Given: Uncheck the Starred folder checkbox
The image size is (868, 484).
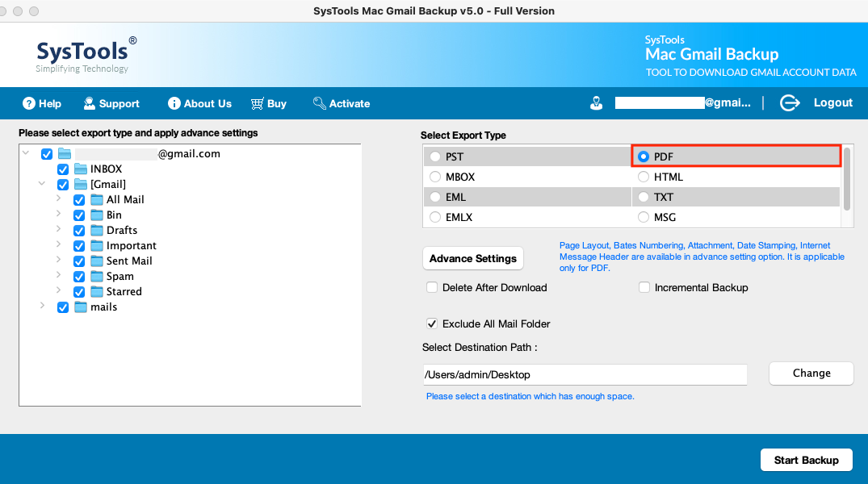Looking at the screenshot, I should pos(79,292).
